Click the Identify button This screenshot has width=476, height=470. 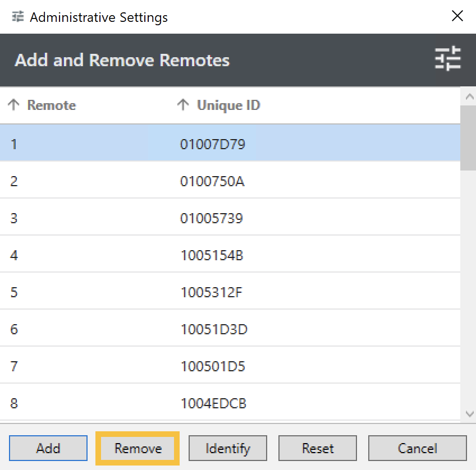pos(228,449)
